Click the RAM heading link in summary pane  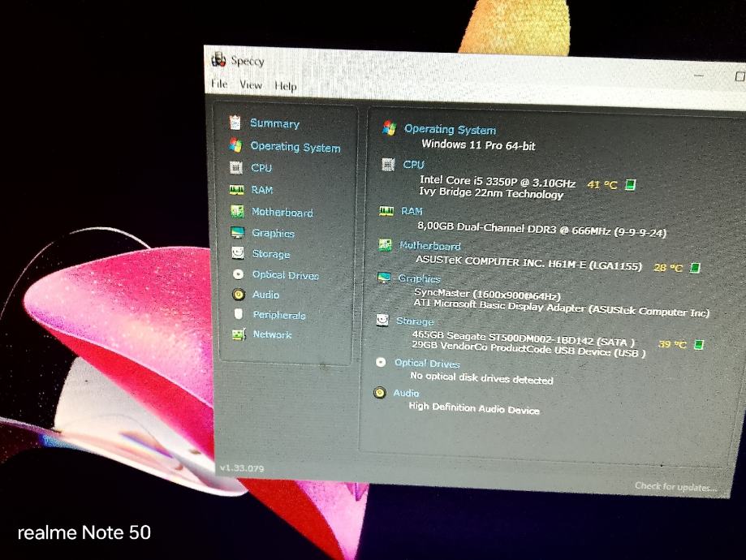(x=412, y=211)
